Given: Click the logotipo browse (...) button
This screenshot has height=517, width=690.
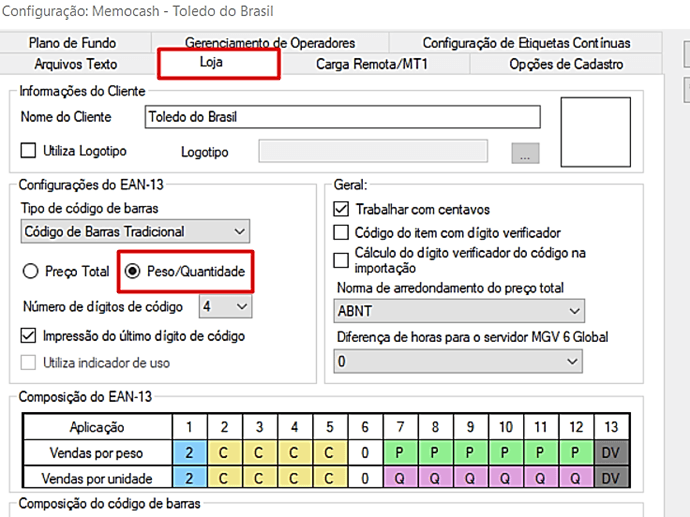Looking at the screenshot, I should 525,153.
